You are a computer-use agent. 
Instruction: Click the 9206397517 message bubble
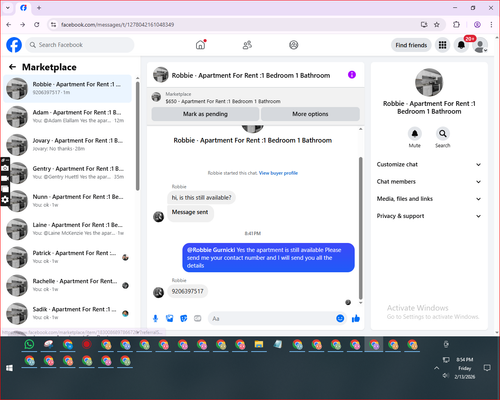(187, 291)
